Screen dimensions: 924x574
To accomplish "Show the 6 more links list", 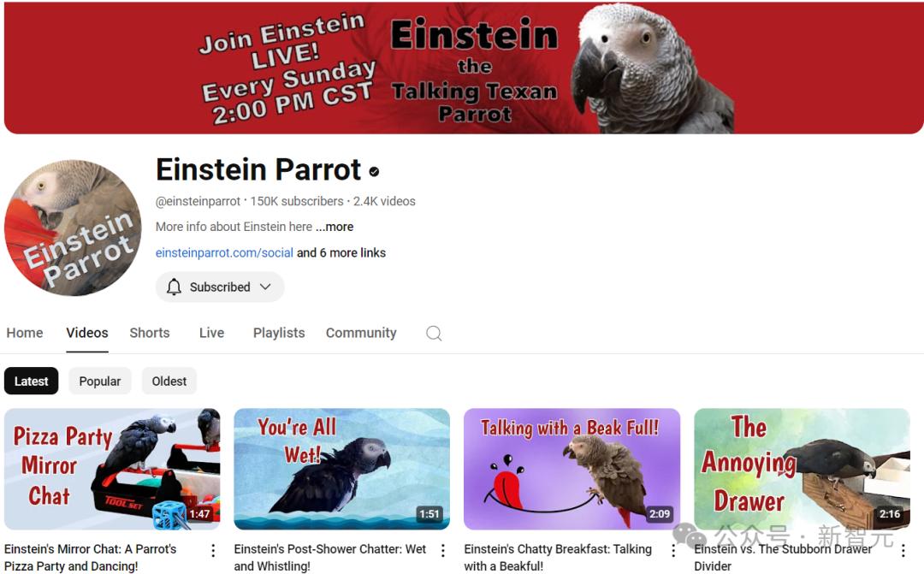I will pos(341,253).
